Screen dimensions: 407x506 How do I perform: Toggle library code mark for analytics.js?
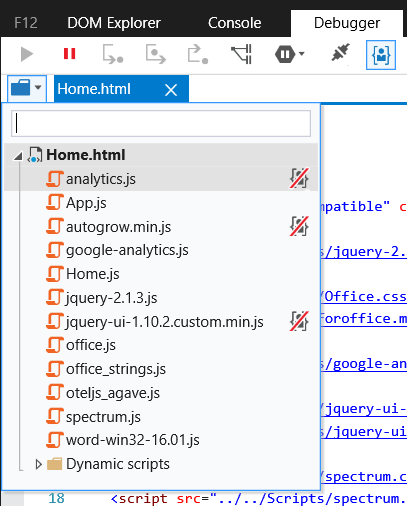(299, 178)
